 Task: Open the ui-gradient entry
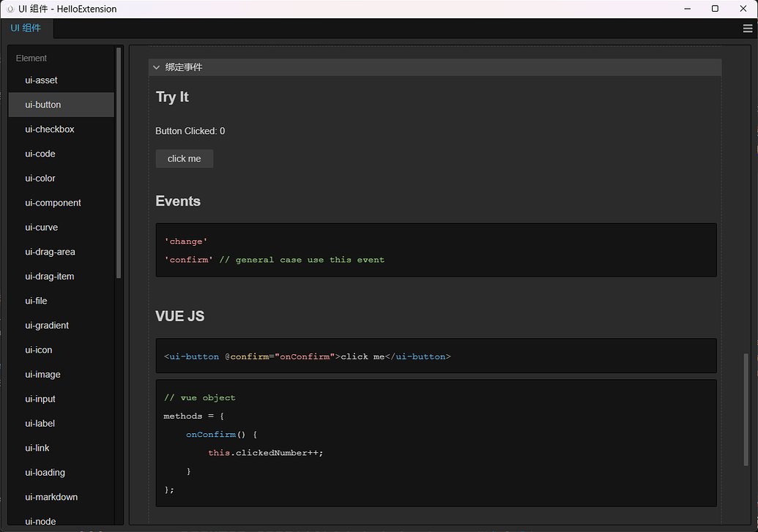[x=47, y=326]
